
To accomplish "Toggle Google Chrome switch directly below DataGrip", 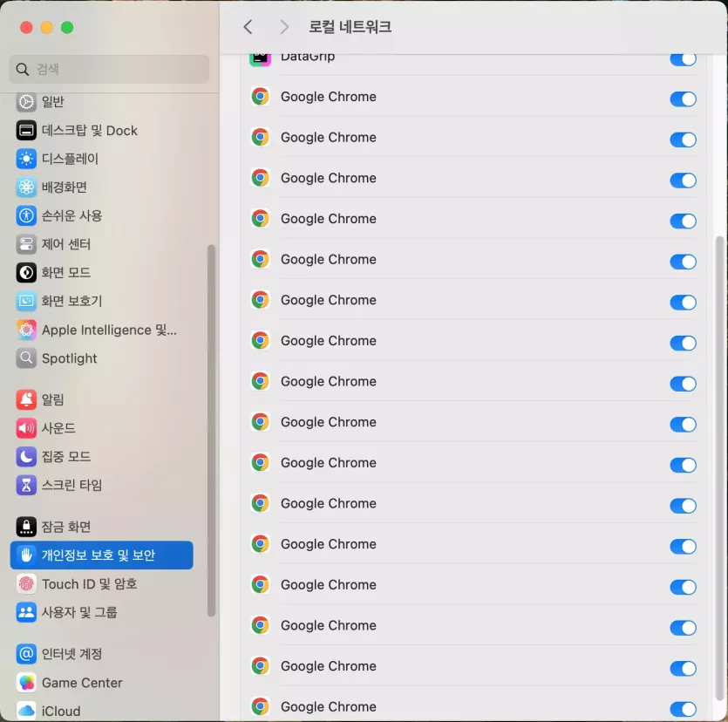I will pos(683,99).
